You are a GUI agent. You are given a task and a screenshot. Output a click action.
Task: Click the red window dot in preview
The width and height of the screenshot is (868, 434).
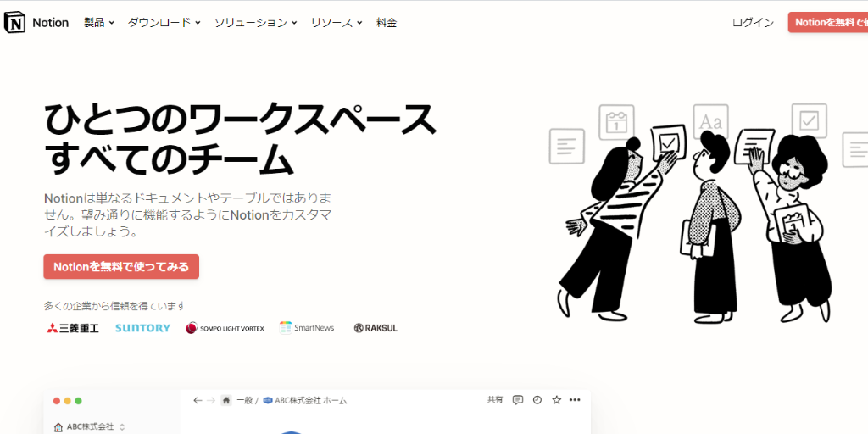coord(57,401)
